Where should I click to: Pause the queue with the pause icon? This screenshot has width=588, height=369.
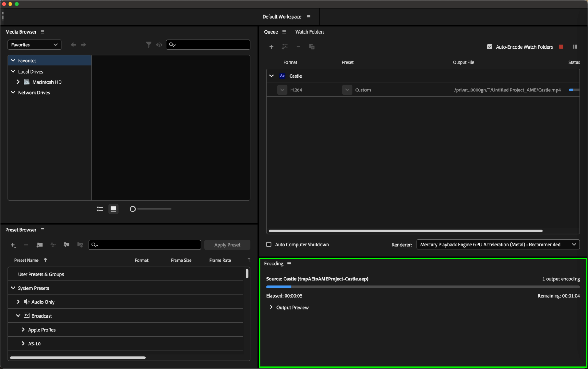tap(575, 47)
